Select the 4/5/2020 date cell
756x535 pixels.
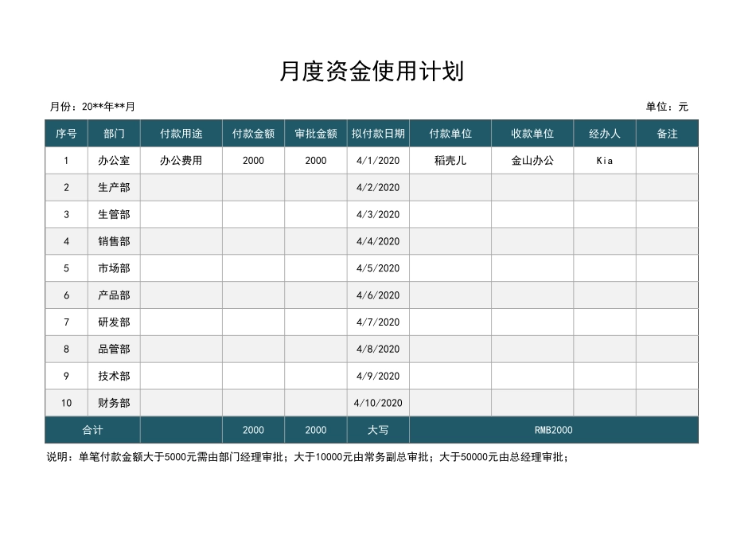(379, 268)
